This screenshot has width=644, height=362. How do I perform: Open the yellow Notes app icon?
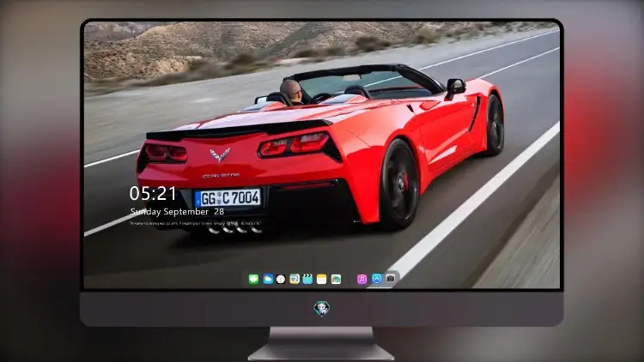click(x=322, y=279)
